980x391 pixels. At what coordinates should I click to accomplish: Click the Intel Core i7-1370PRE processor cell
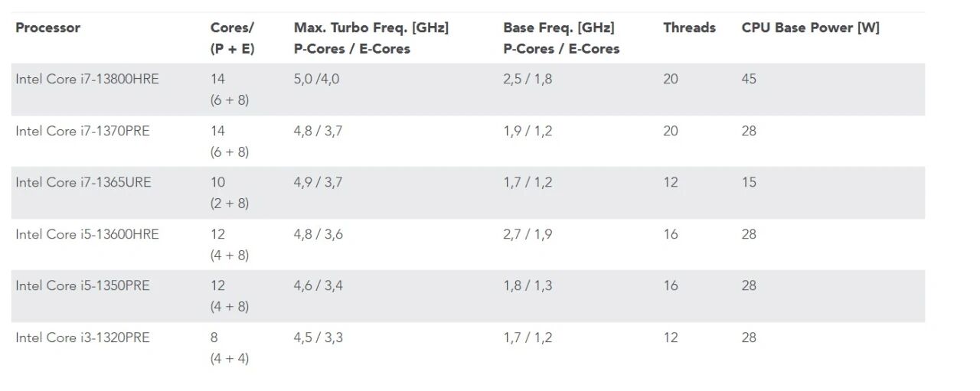[x=83, y=131]
